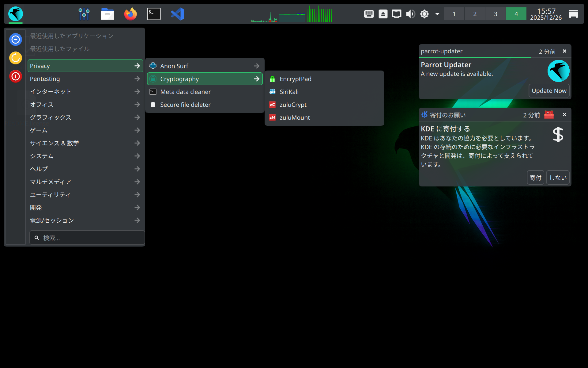The width and height of the screenshot is (588, 368).
Task: Open the file manager panel icon
Action: point(107,14)
